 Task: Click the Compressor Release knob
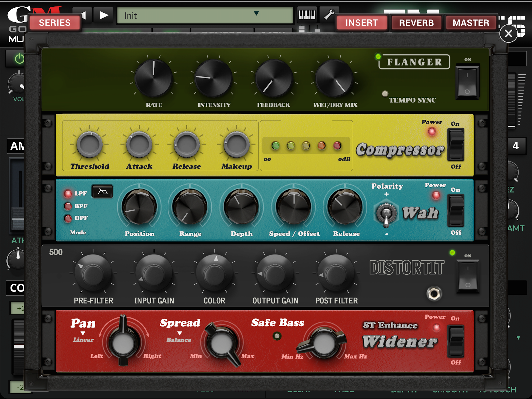point(187,144)
